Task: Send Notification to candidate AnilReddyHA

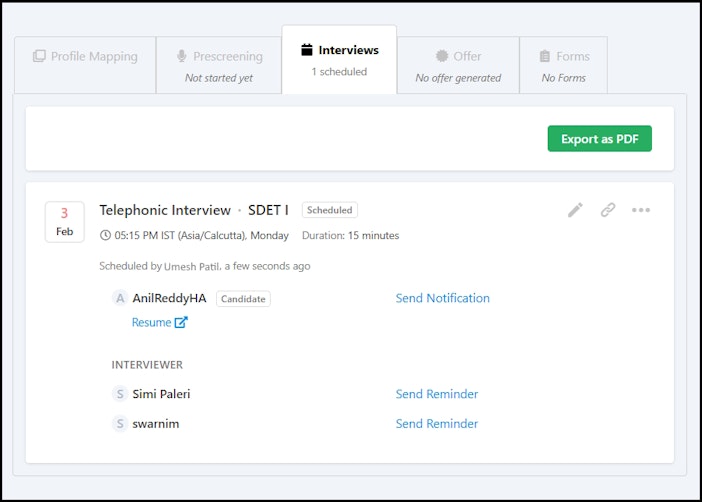Action: [442, 298]
